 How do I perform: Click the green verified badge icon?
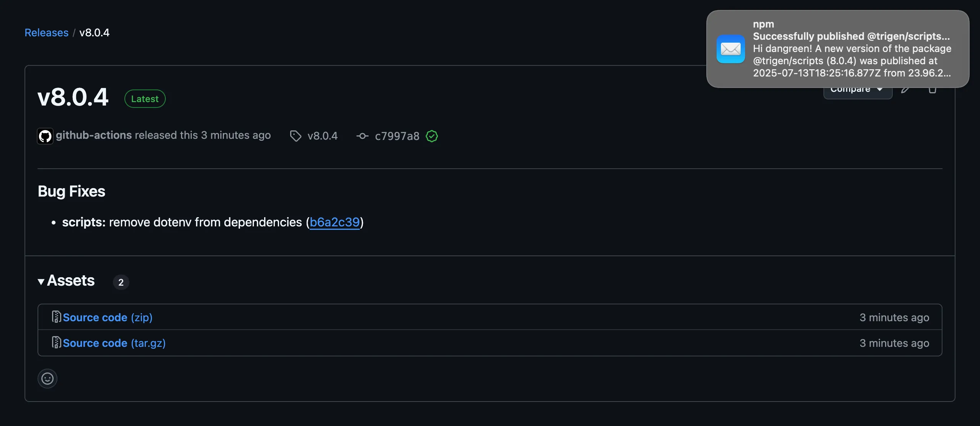coord(432,136)
